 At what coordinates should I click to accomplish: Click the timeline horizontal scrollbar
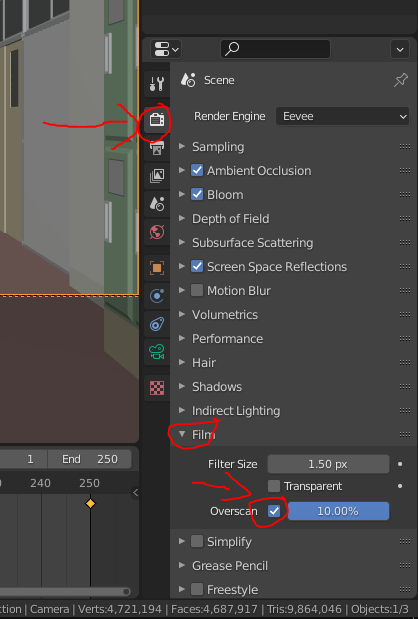tap(65, 591)
